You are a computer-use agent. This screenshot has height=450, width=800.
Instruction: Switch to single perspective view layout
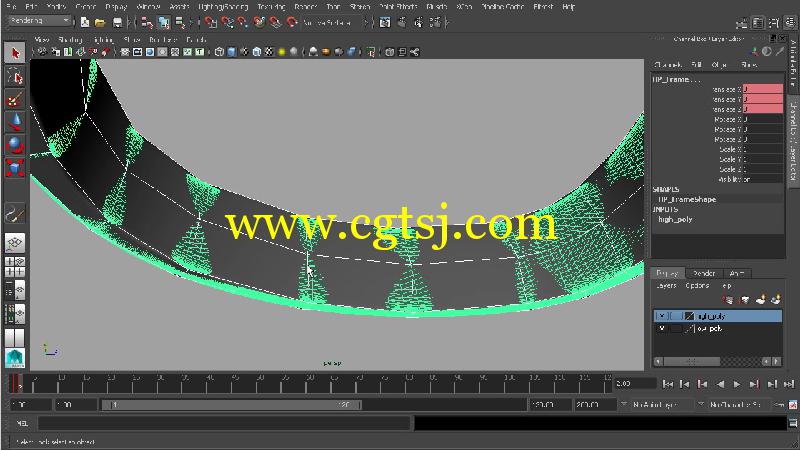[x=15, y=243]
